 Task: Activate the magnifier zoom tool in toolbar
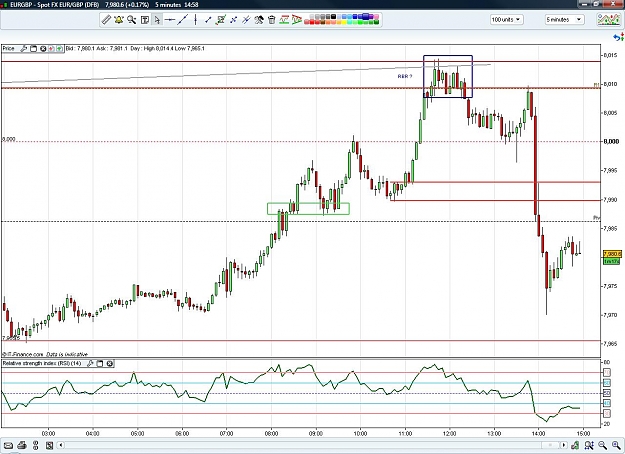click(132, 20)
